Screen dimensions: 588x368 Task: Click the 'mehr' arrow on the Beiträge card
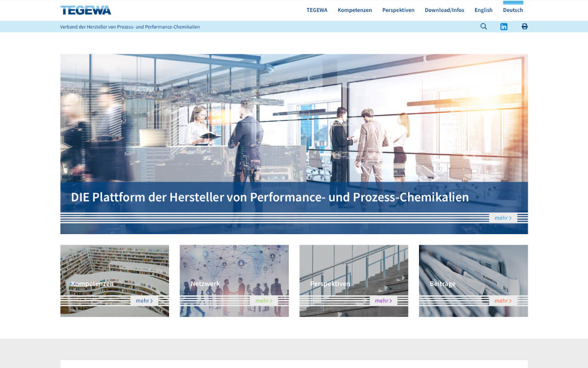tap(502, 300)
